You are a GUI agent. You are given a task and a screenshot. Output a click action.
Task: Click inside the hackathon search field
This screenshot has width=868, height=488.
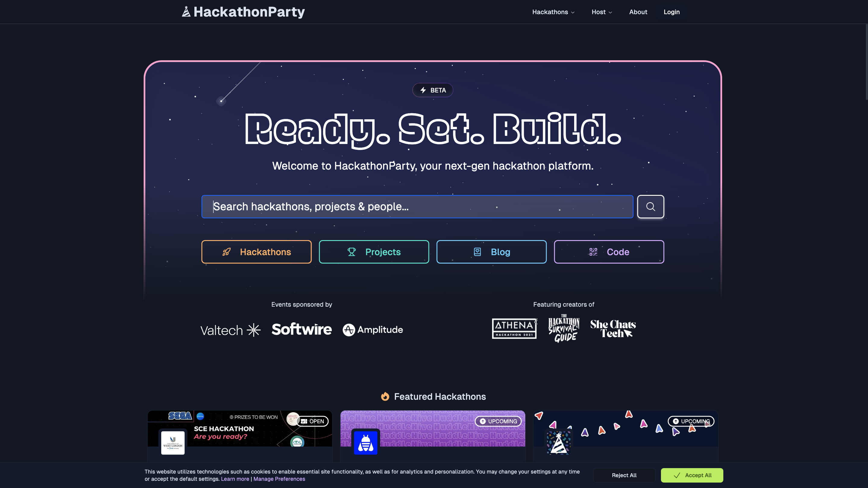pos(417,206)
